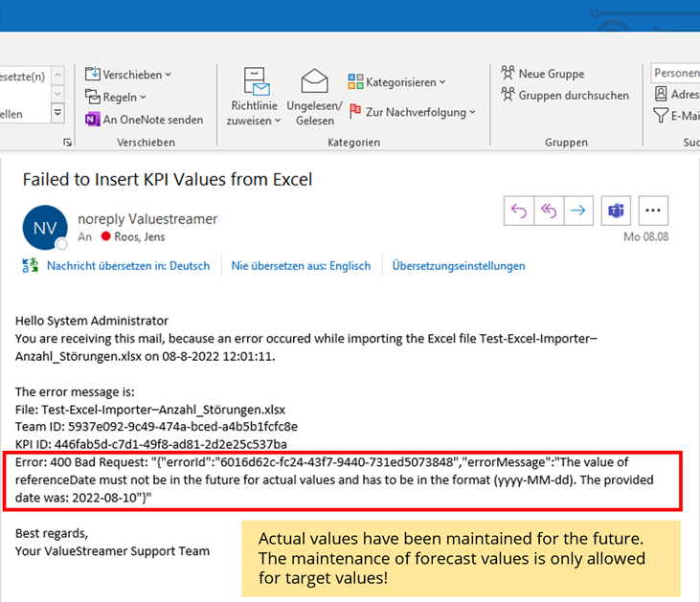
Task: Click the Reply All icon
Action: coord(549,211)
